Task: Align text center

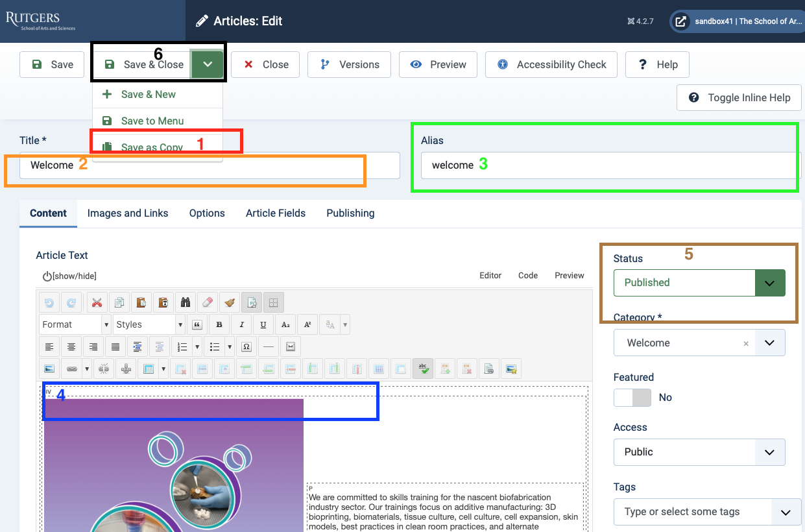Action: 71,346
